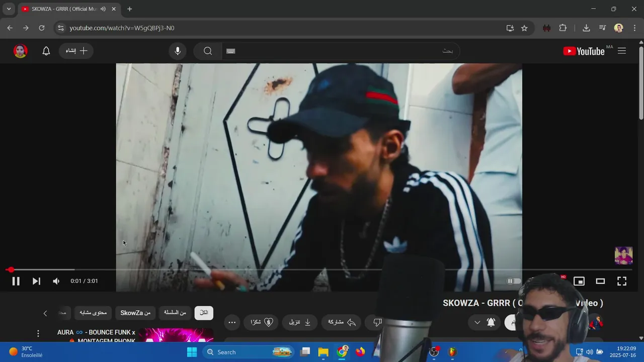The image size is (644, 362).
Task: Open the YouTube hamburger guide menu
Action: (x=622, y=51)
